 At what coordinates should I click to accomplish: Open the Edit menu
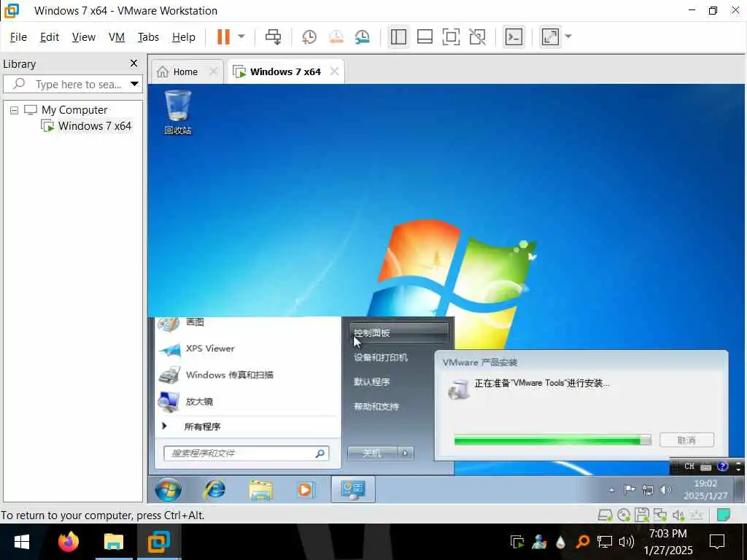click(x=50, y=37)
